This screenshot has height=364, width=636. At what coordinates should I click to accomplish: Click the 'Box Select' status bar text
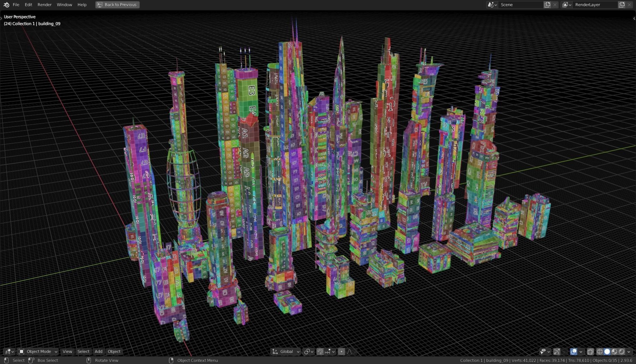(48, 360)
